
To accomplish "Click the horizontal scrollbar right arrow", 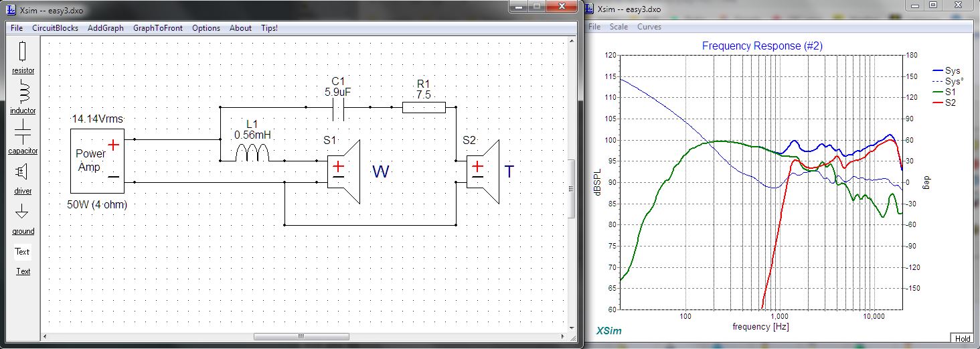I will 562,336.
